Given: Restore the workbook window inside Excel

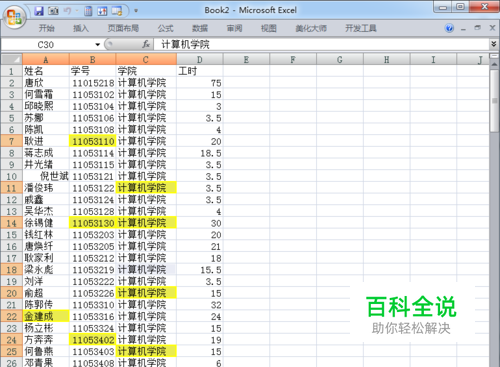Looking at the screenshot, I should click(478, 28).
